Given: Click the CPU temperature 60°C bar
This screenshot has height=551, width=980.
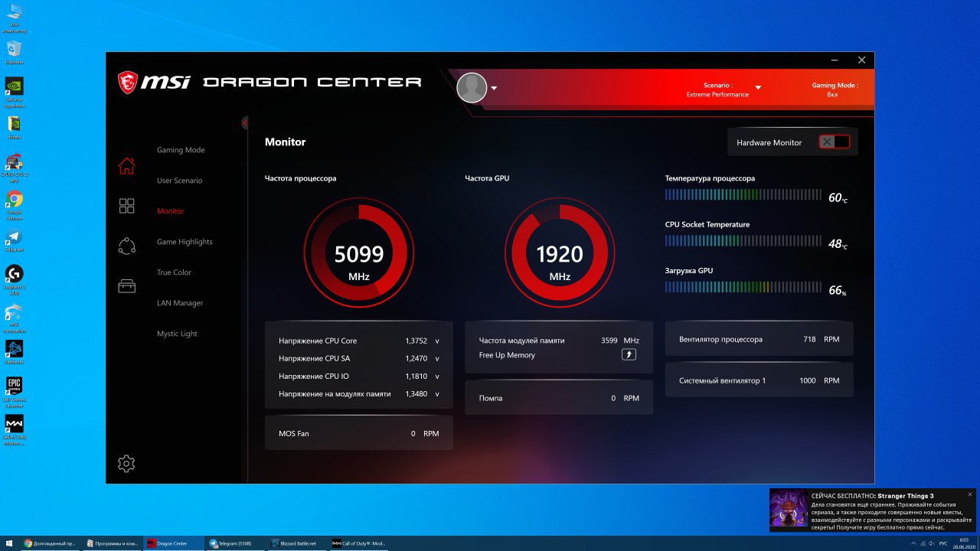Looking at the screenshot, I should pos(743,194).
